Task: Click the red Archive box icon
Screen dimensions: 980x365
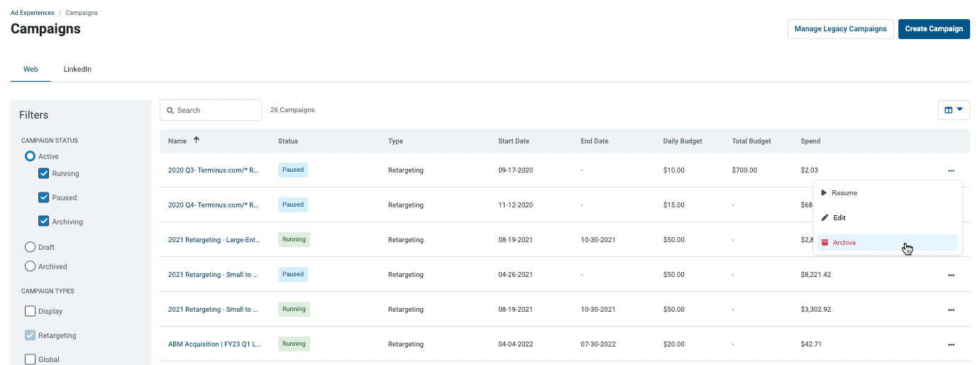Action: point(824,242)
